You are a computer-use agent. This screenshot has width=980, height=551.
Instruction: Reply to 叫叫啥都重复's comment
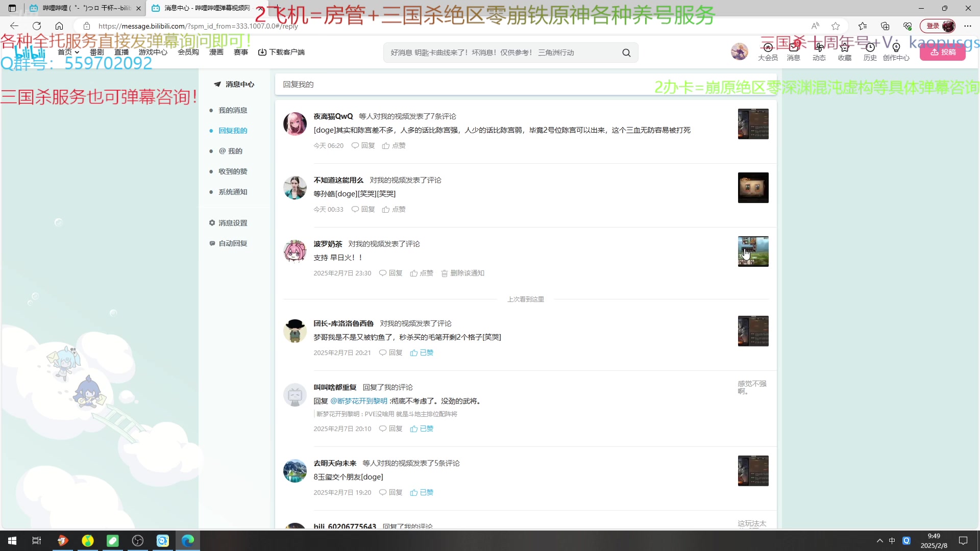[x=390, y=429]
